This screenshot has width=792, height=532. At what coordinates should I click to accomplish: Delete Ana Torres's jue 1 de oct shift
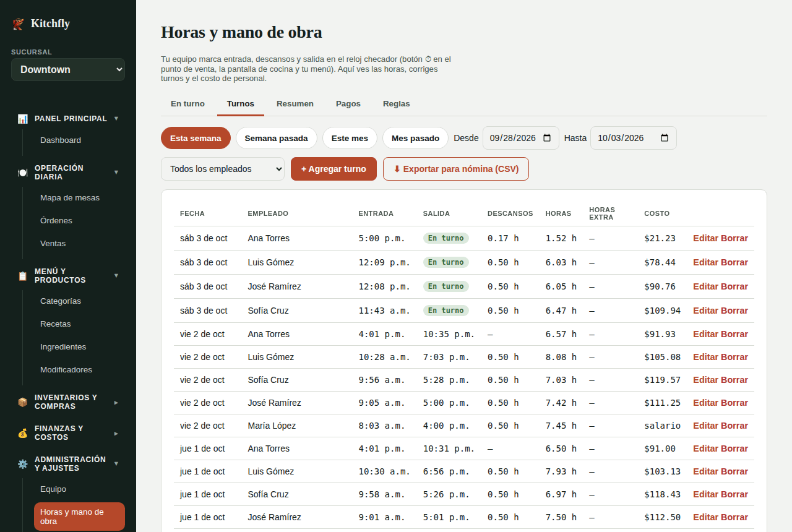(734, 448)
